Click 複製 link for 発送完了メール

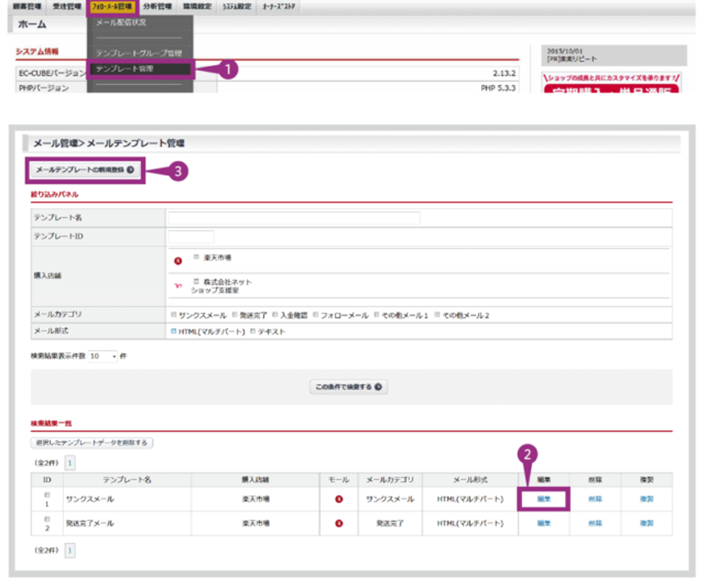(646, 524)
